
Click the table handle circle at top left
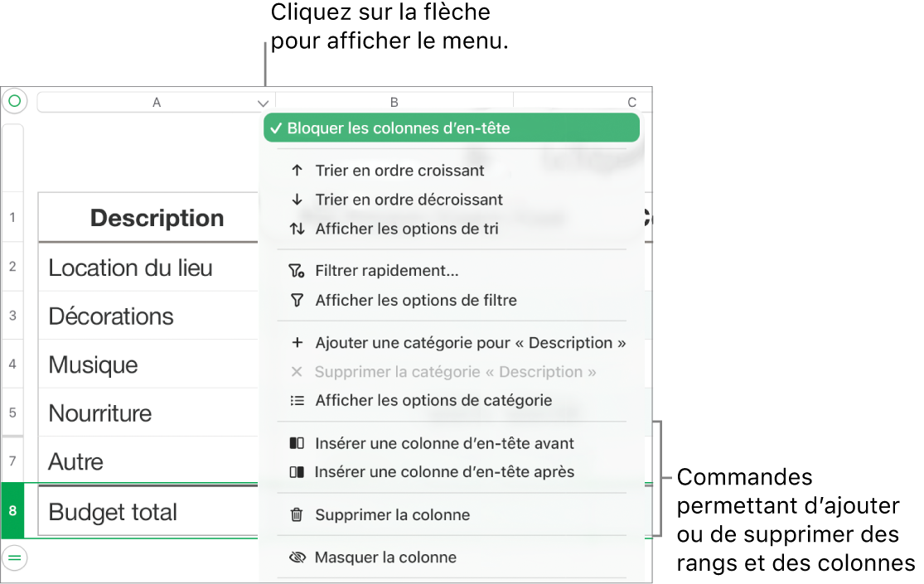click(14, 100)
